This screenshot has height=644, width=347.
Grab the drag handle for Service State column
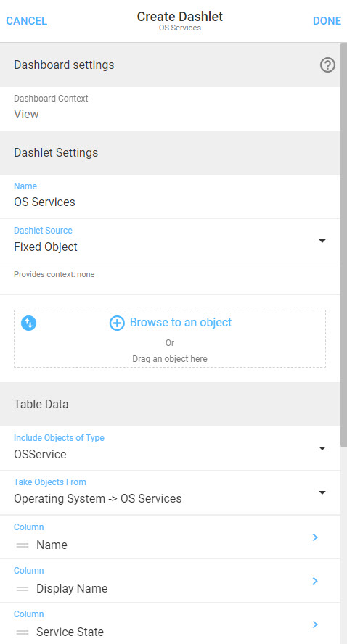point(23,632)
